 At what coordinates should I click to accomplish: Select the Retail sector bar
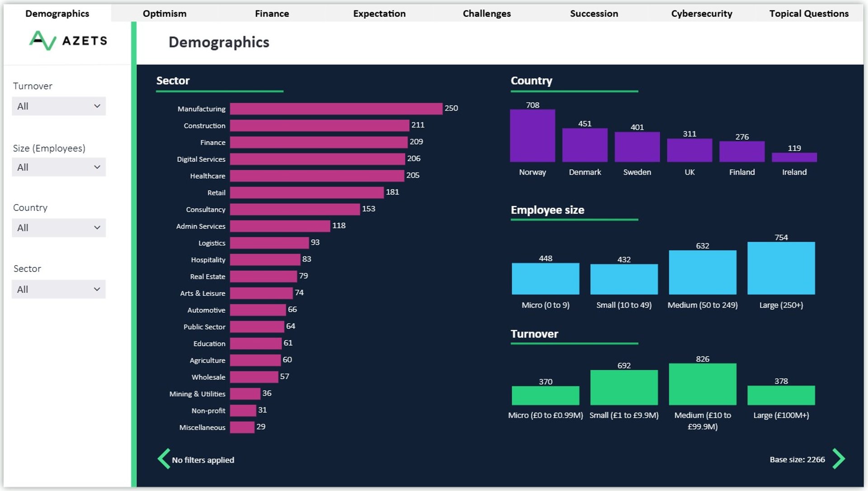pos(307,193)
